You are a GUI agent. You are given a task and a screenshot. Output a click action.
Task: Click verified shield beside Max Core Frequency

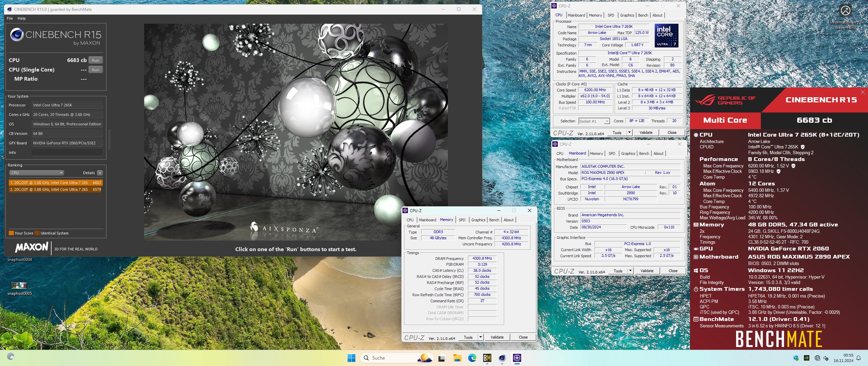[x=793, y=166]
